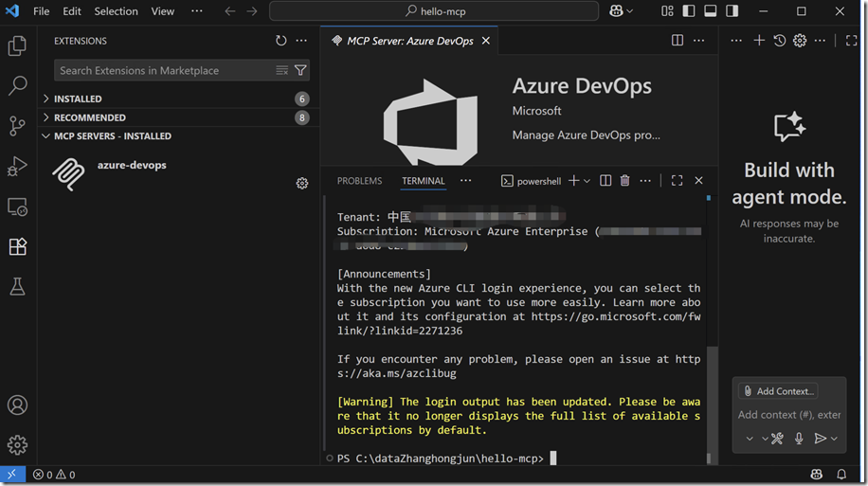The height and width of the screenshot is (486, 868).
Task: Switch to the PROBLEMS tab
Action: tap(359, 181)
